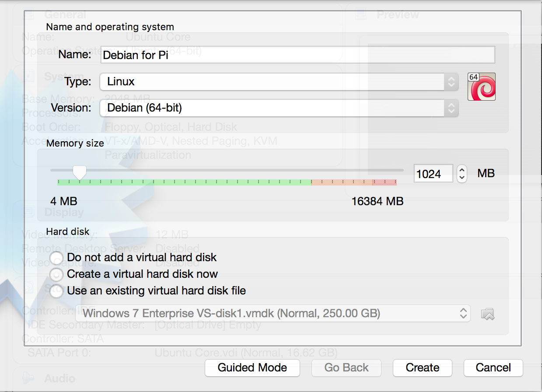Image resolution: width=542 pixels, height=392 pixels.
Task: Click the Debian 64-bit OS icon
Action: coord(481,87)
